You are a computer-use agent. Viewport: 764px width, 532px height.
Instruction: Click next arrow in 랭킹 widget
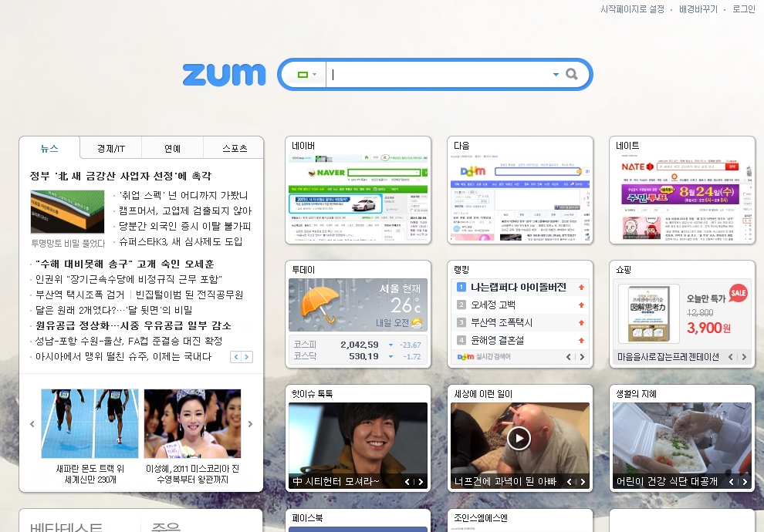click(582, 357)
